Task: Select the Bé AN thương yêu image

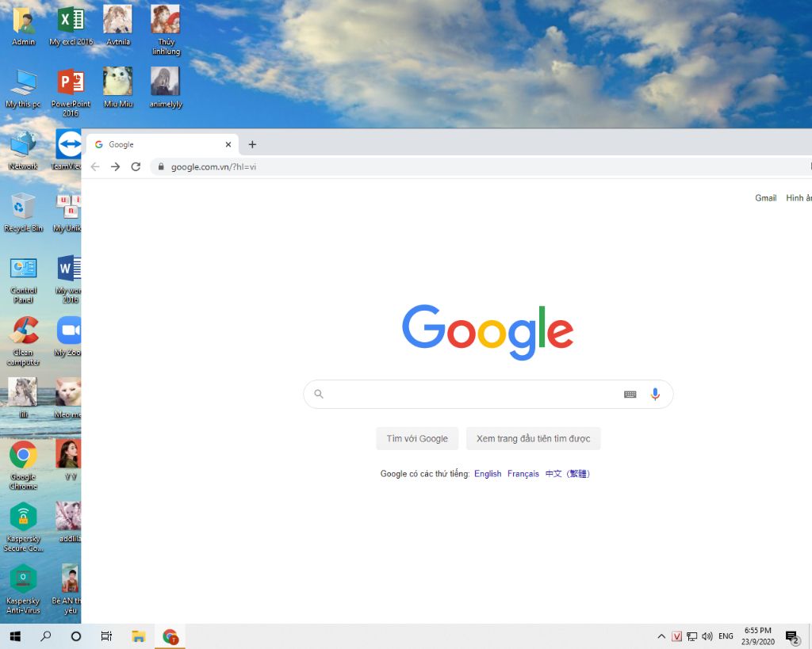Action: (x=67, y=589)
